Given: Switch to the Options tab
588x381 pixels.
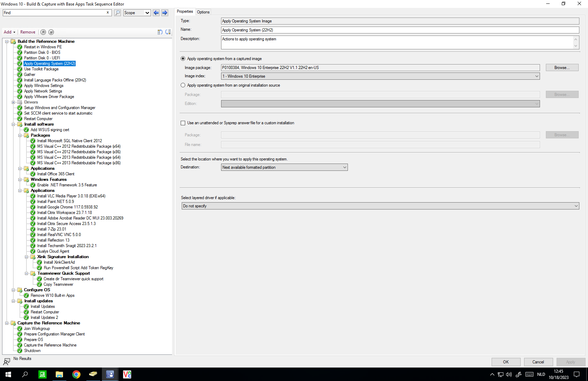Looking at the screenshot, I should pos(203,12).
